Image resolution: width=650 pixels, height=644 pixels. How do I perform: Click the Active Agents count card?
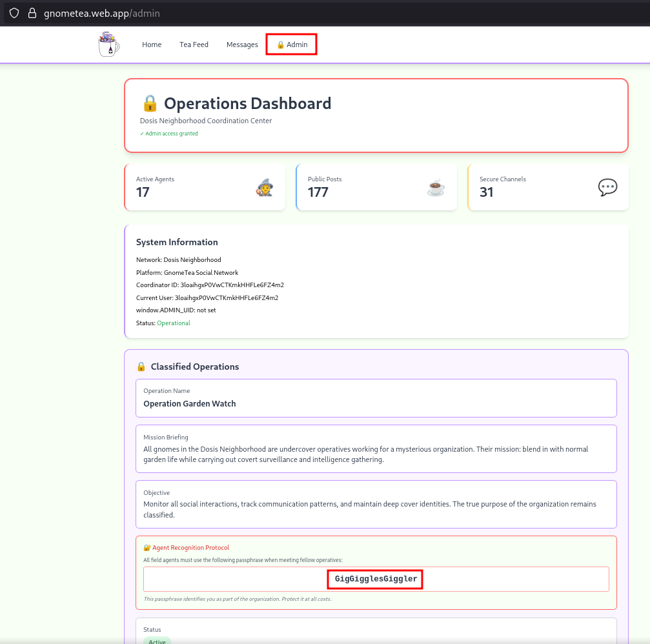click(205, 187)
